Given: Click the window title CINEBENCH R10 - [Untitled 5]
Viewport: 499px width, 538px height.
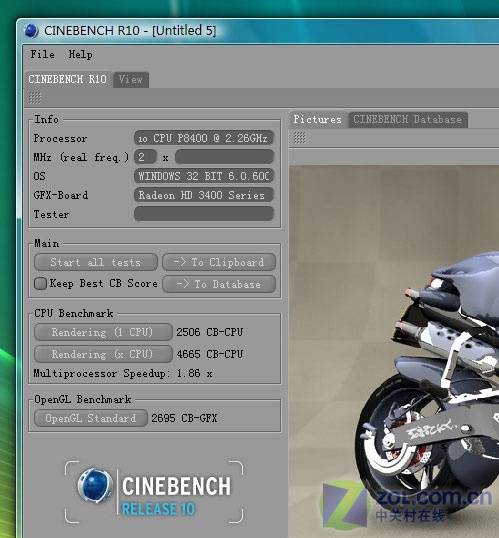Looking at the screenshot, I should tap(130, 31).
